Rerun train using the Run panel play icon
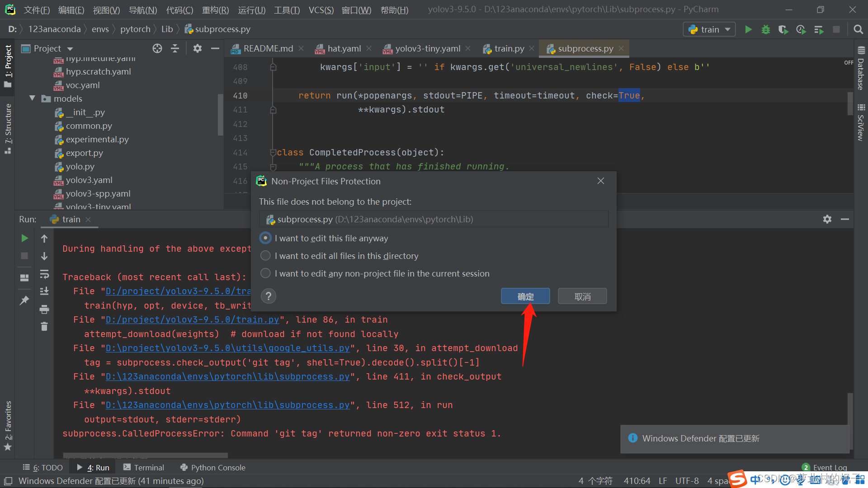Viewport: 868px width, 488px height. tap(24, 238)
